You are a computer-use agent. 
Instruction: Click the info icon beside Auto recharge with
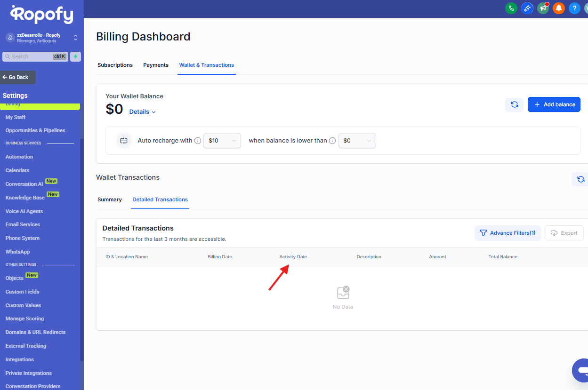[198, 141]
